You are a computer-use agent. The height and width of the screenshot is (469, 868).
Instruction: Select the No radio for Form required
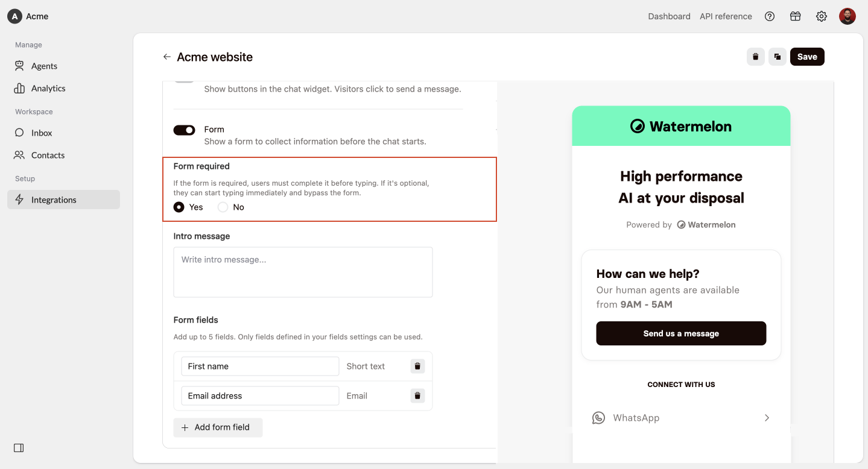click(x=223, y=207)
